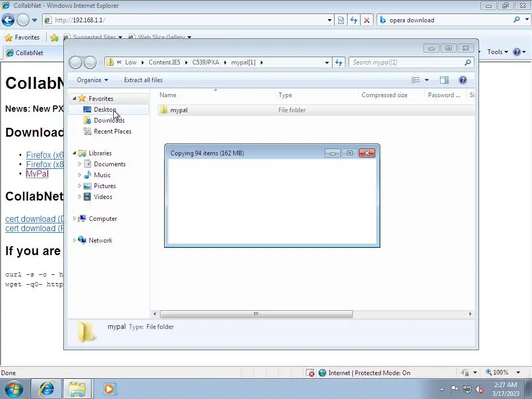Image resolution: width=532 pixels, height=399 pixels.
Task: Click the IE search magnifier icon
Action: pos(517,20)
